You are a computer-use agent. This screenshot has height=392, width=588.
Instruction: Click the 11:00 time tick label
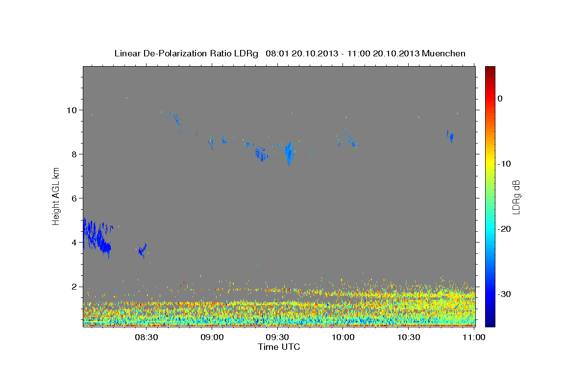pos(474,337)
